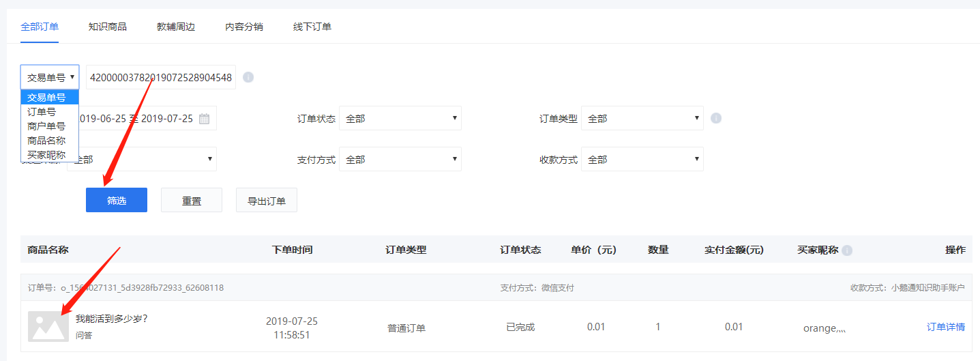Open the 交易单号 search-type dropdown
The height and width of the screenshot is (361, 980).
click(x=50, y=77)
